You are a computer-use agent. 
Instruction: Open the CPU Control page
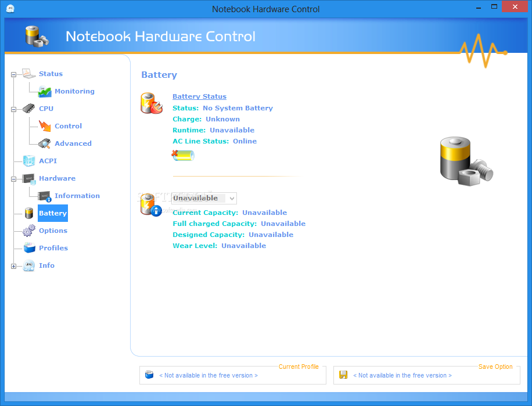coord(68,126)
